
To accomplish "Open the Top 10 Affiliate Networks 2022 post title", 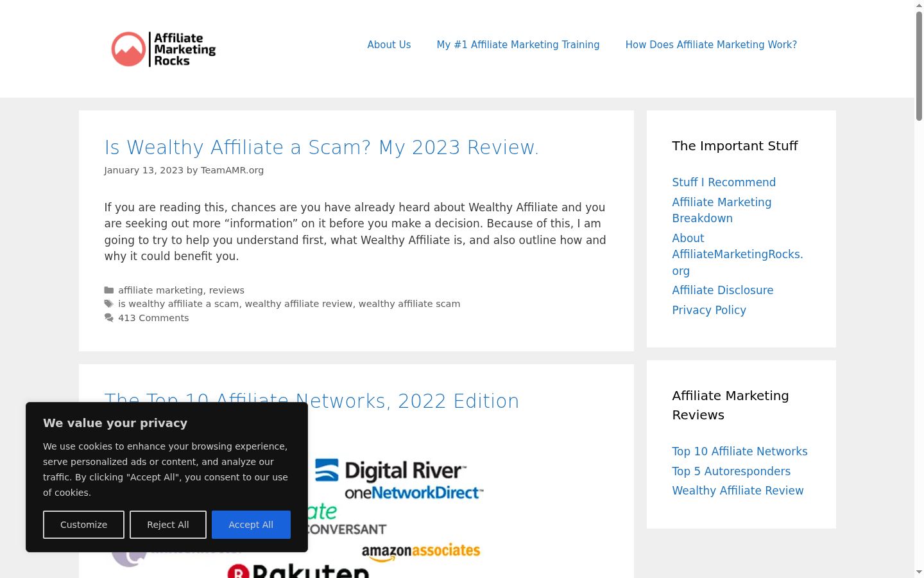I will coord(312,401).
